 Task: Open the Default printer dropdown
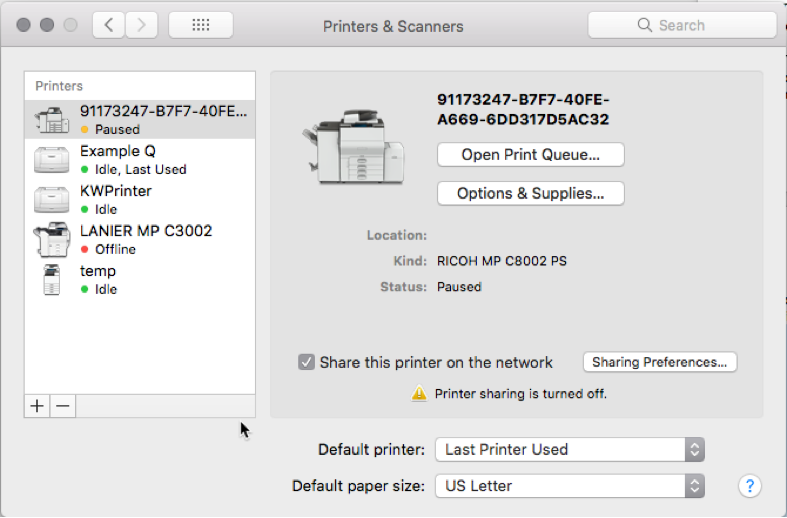570,449
